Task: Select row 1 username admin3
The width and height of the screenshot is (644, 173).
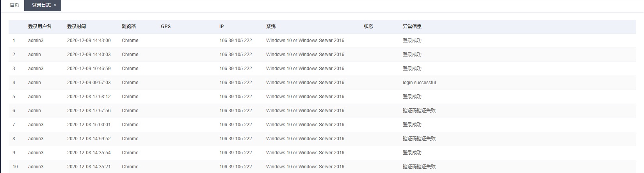Action: (36, 41)
